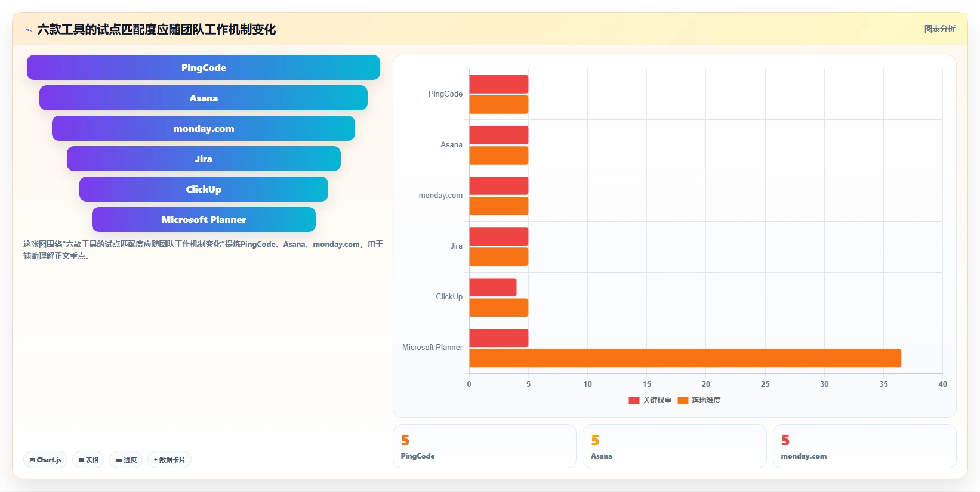Click the 进度 tag chip
The width and height of the screenshot is (980, 492).
[x=126, y=460]
